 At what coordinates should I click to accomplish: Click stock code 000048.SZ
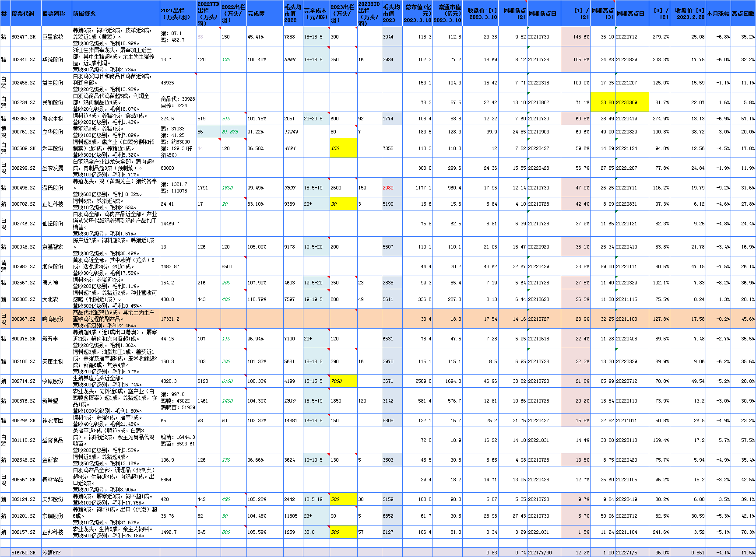(x=24, y=247)
